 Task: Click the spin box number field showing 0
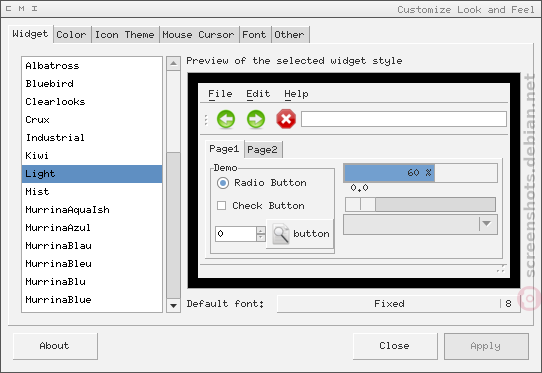click(236, 234)
